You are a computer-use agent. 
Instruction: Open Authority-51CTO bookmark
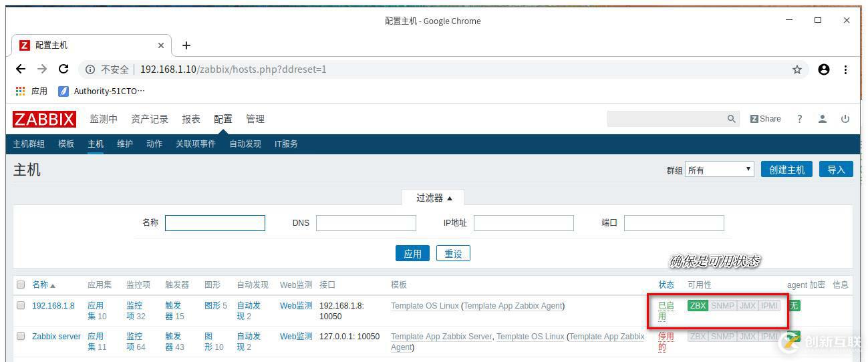click(x=102, y=91)
